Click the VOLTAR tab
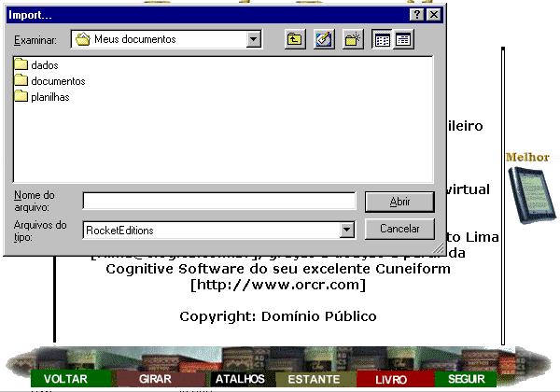The width and height of the screenshot is (560, 392). point(66,380)
